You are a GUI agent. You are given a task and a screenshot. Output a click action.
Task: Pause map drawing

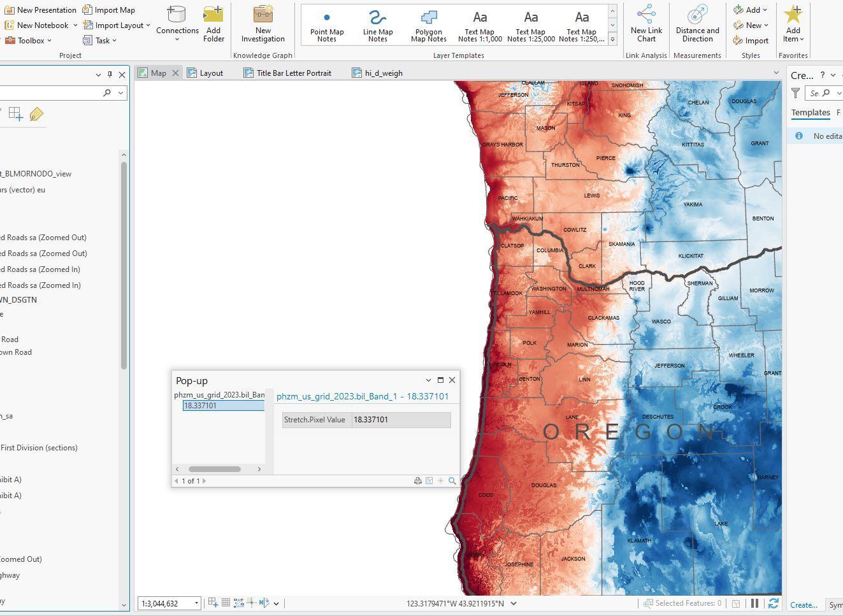(x=754, y=603)
